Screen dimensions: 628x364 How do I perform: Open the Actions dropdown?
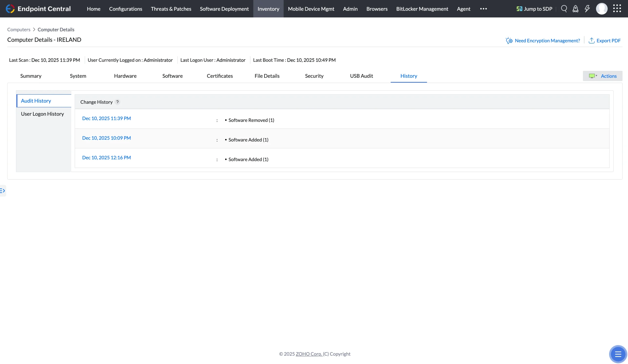[x=602, y=76]
